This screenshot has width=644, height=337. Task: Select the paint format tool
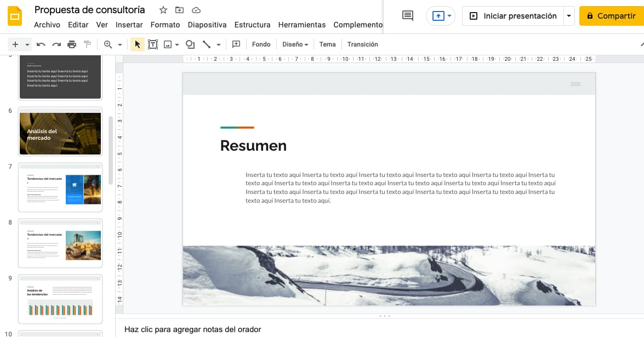87,44
